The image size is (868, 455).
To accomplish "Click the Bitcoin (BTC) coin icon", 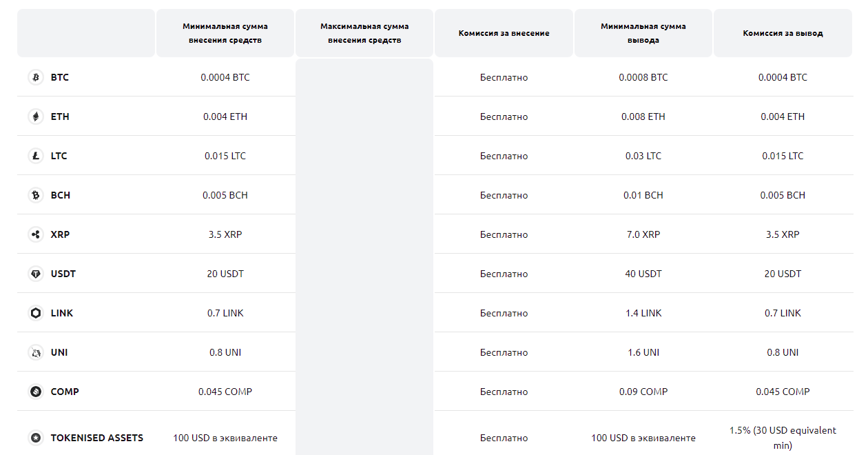I will 36,77.
